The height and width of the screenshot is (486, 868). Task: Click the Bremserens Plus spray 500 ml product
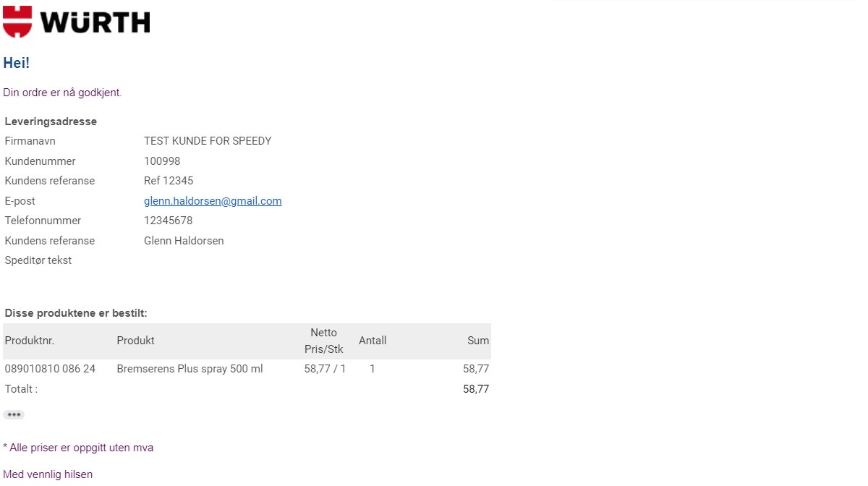pos(190,369)
